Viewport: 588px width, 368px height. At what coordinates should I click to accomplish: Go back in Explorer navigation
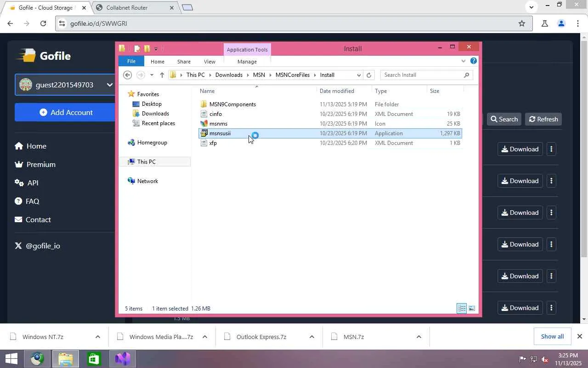[x=128, y=75]
